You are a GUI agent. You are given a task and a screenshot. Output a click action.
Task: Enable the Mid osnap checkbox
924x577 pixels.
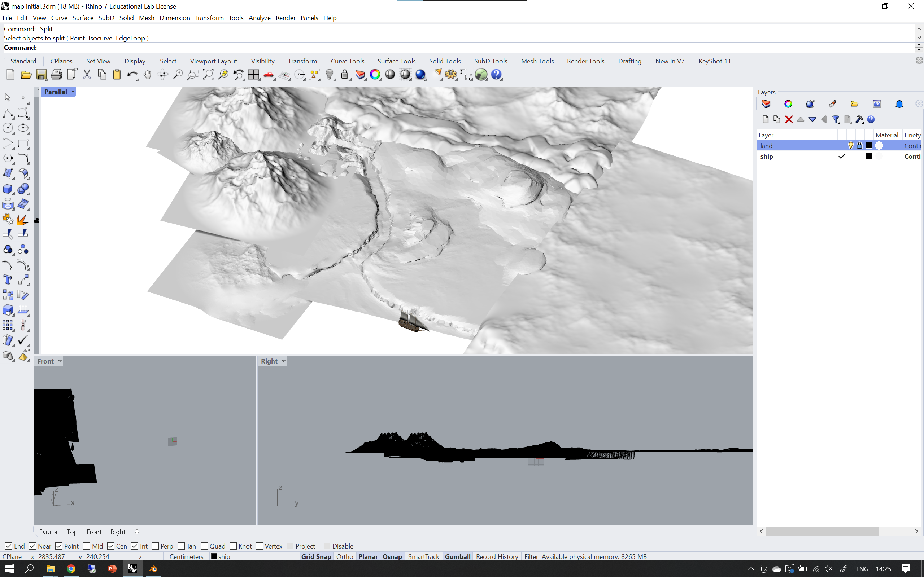pyautogui.click(x=87, y=546)
